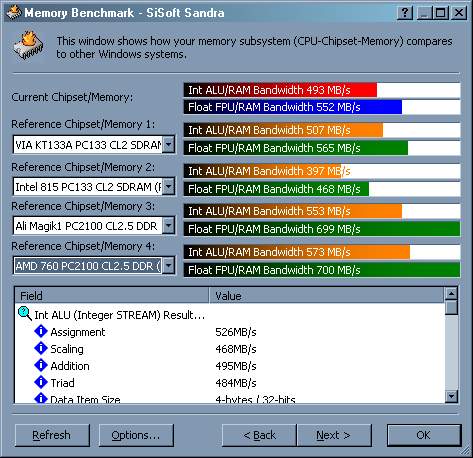Advance with the Next > button
The height and width of the screenshot is (458, 473).
pyautogui.click(x=334, y=435)
